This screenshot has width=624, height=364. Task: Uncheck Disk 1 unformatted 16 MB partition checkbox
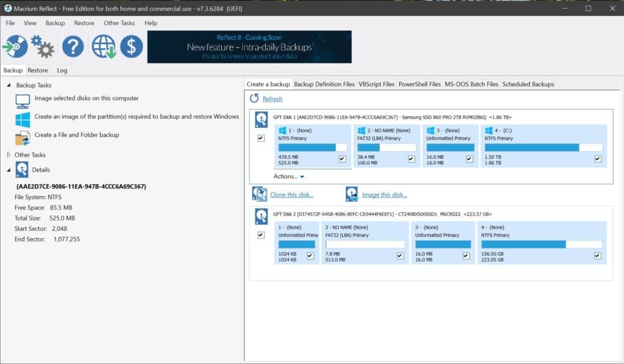(470, 159)
